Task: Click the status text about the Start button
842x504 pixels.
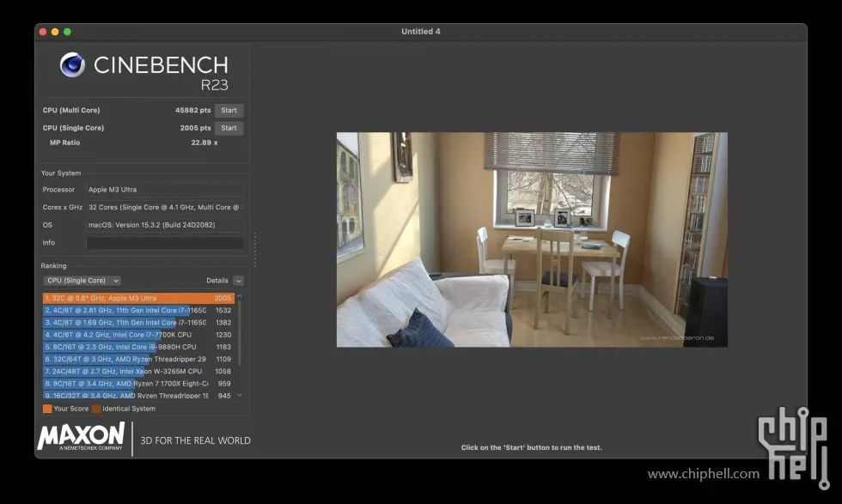Action: [532, 447]
